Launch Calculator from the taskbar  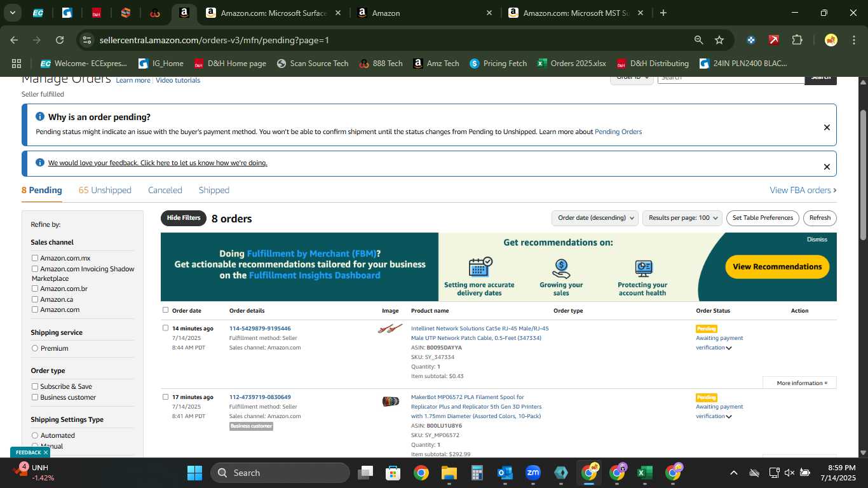tap(477, 473)
